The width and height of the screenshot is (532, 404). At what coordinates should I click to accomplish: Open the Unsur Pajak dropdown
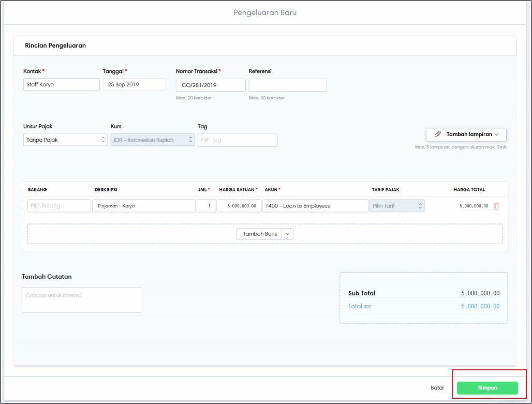coord(65,140)
